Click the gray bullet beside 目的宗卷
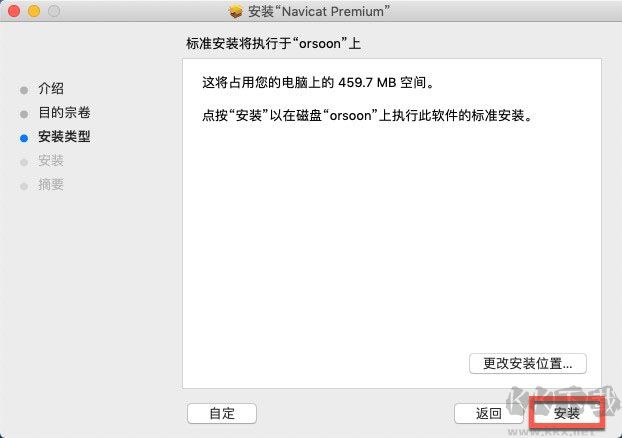Image resolution: width=622 pixels, height=438 pixels. (24, 114)
